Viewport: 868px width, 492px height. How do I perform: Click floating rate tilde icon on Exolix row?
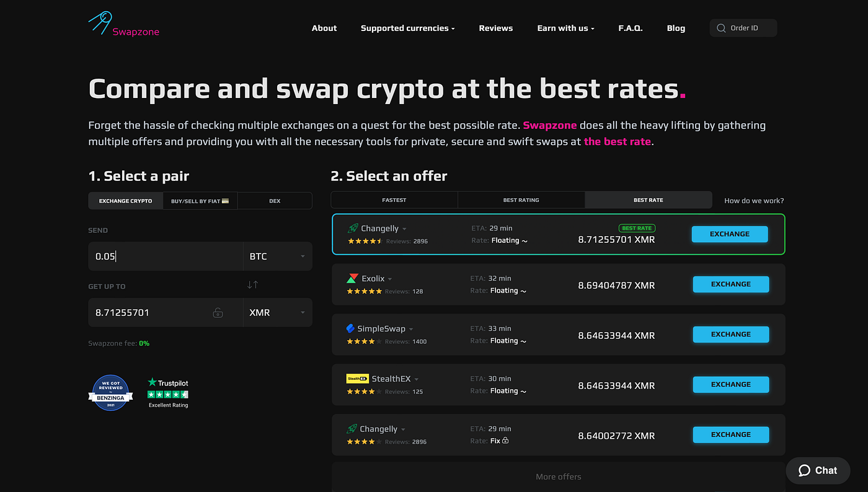[523, 291]
